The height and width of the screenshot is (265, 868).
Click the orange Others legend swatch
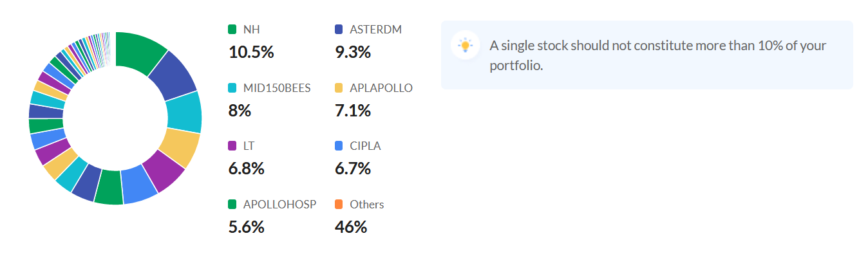(339, 205)
